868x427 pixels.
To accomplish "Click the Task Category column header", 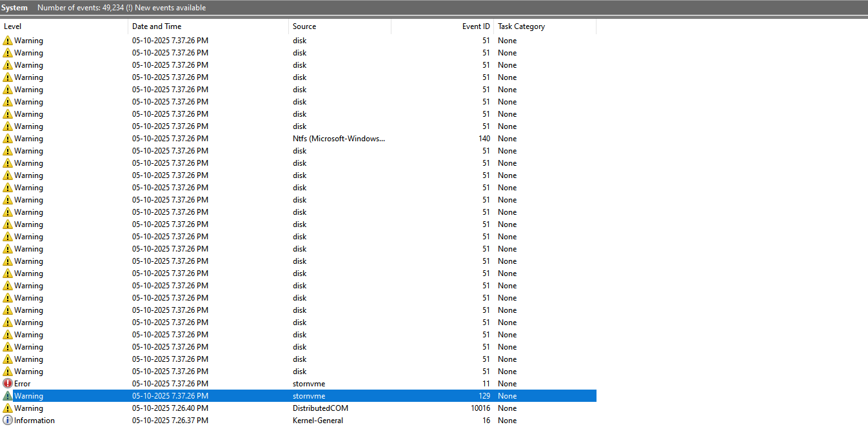I will pyautogui.click(x=521, y=26).
